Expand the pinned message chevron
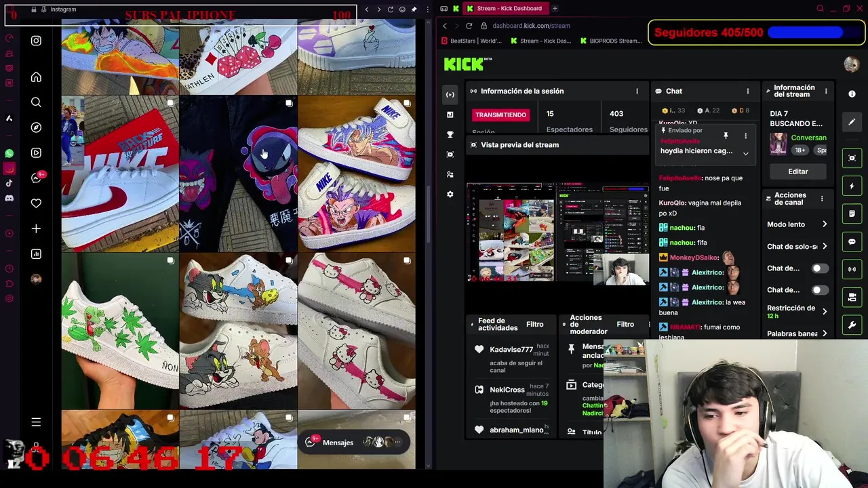The height and width of the screenshot is (488, 868). [745, 152]
